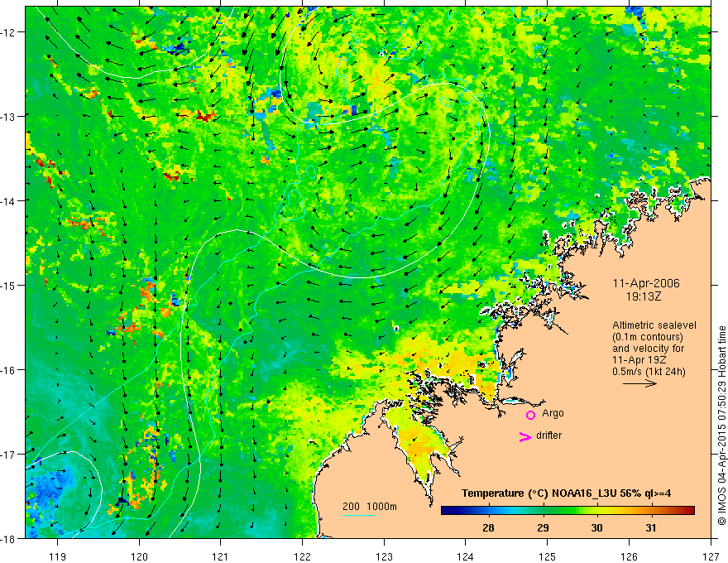The image size is (728, 563).
Task: Click the latitude label '-13'
Action: click(9, 116)
